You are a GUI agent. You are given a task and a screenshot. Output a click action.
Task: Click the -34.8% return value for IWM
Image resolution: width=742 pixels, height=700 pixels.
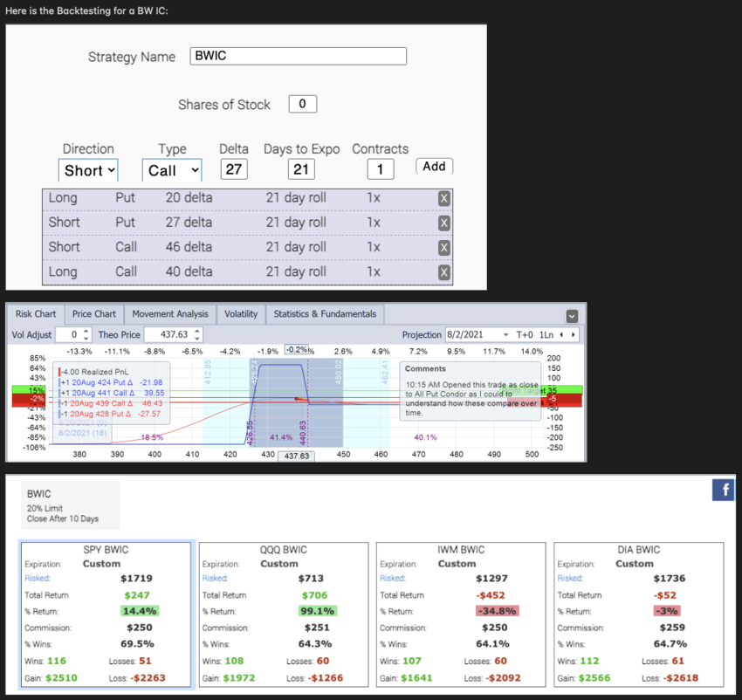[497, 611]
